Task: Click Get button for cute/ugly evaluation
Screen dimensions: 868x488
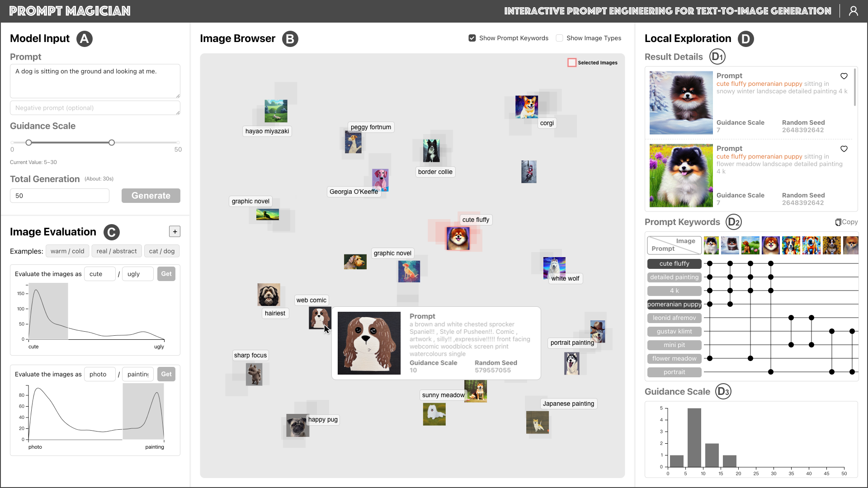Action: (x=166, y=273)
